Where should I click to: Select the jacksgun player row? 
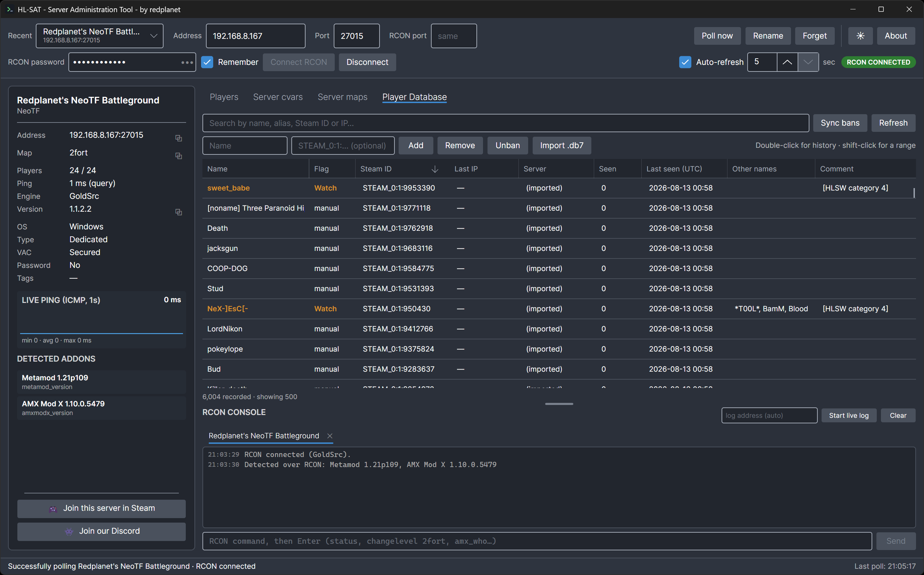point(559,248)
